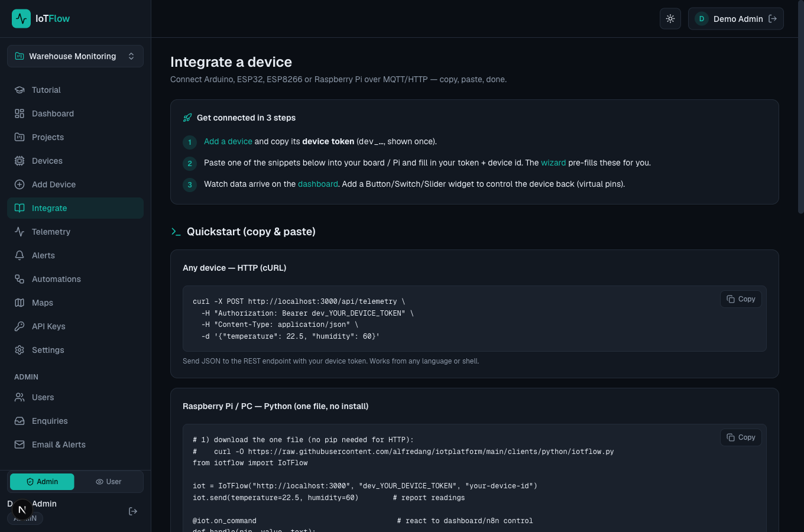Click the sign-out icon beside Demo Admin
The height and width of the screenshot is (532, 804).
pos(773,19)
